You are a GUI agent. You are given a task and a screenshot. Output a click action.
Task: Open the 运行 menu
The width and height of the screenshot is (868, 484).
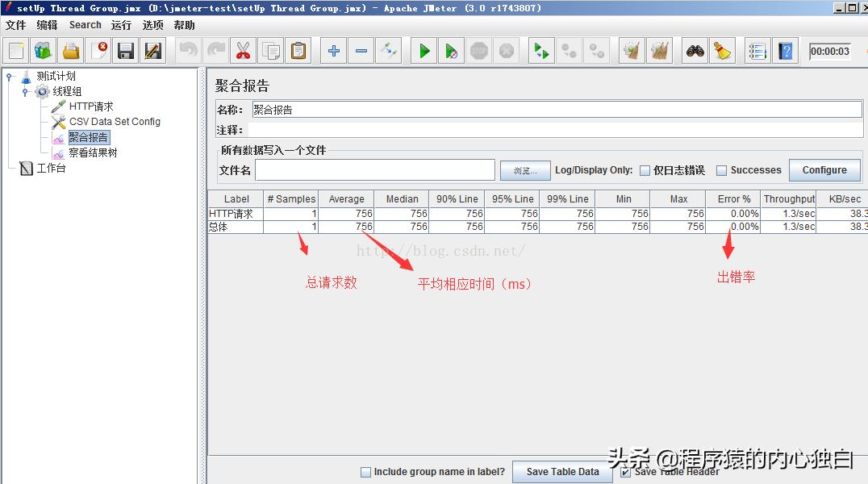[120, 24]
